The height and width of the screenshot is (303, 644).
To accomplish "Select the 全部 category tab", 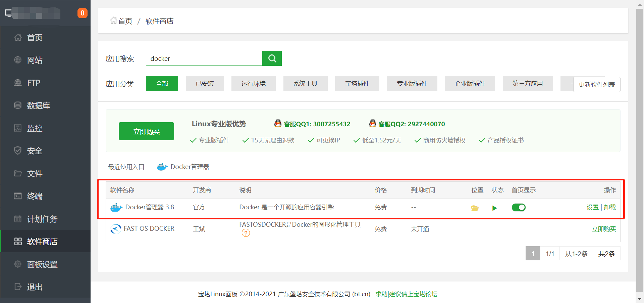I will [162, 83].
